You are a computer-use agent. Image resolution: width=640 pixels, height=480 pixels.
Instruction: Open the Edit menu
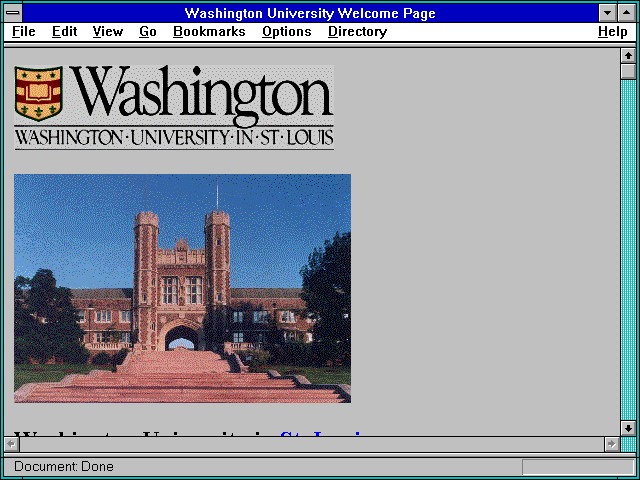point(64,32)
